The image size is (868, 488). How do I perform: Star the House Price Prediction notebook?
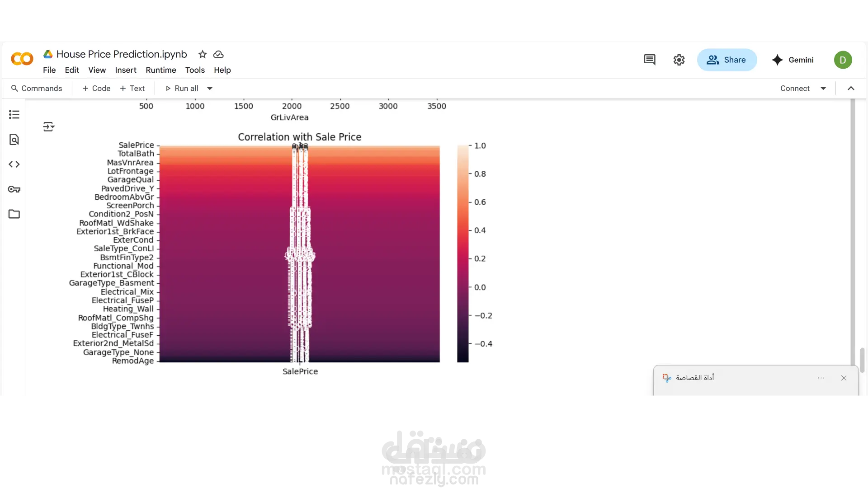pos(203,54)
